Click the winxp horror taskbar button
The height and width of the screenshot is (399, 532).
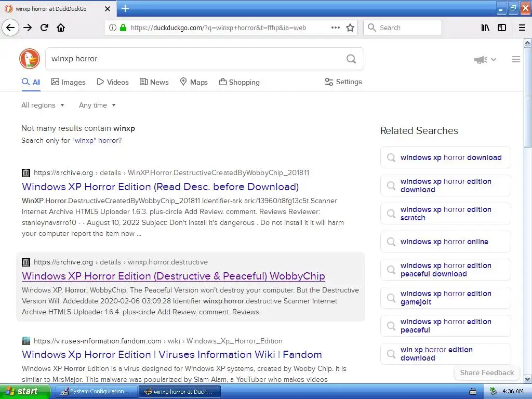[180, 392]
